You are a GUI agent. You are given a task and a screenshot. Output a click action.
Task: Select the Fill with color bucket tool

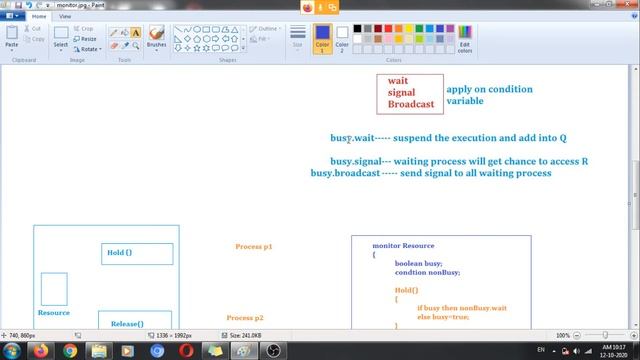(125, 33)
